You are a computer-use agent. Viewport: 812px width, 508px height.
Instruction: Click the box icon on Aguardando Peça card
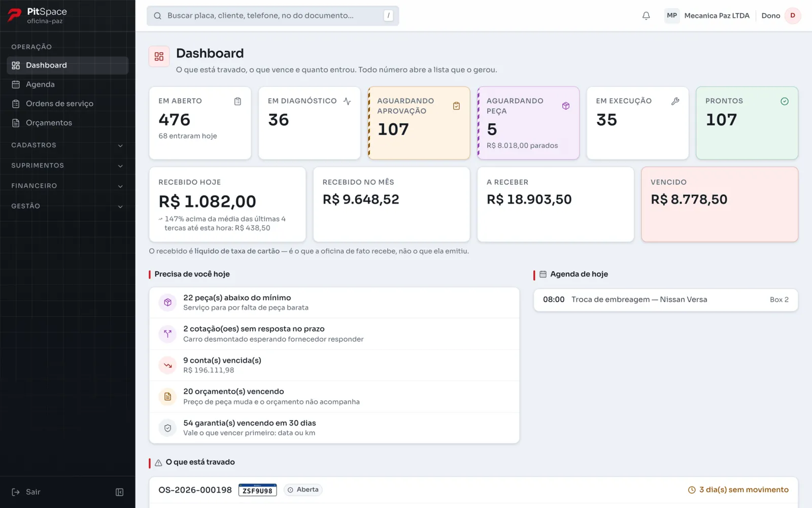[x=566, y=106]
